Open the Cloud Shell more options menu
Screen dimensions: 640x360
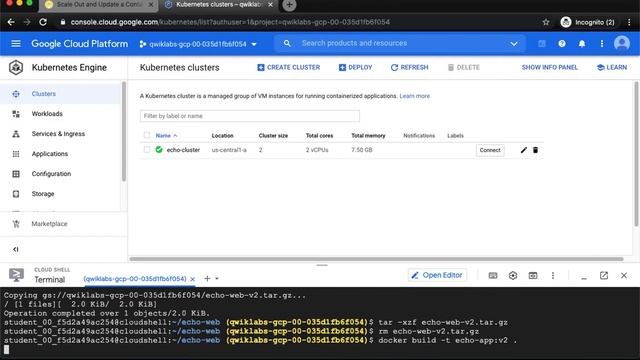pos(553,276)
